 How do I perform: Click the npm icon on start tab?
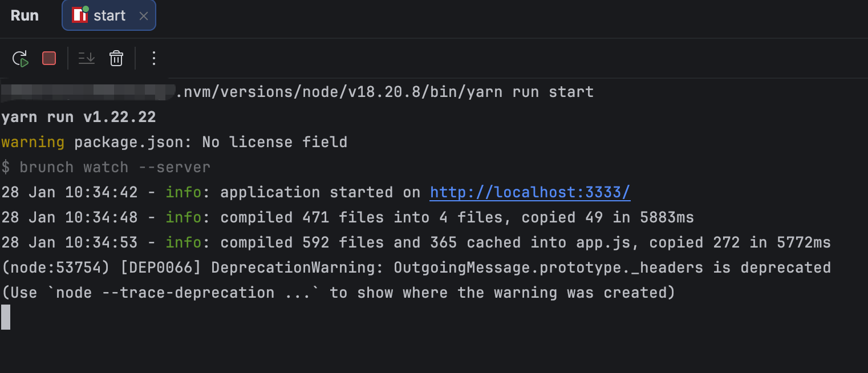[x=79, y=15]
